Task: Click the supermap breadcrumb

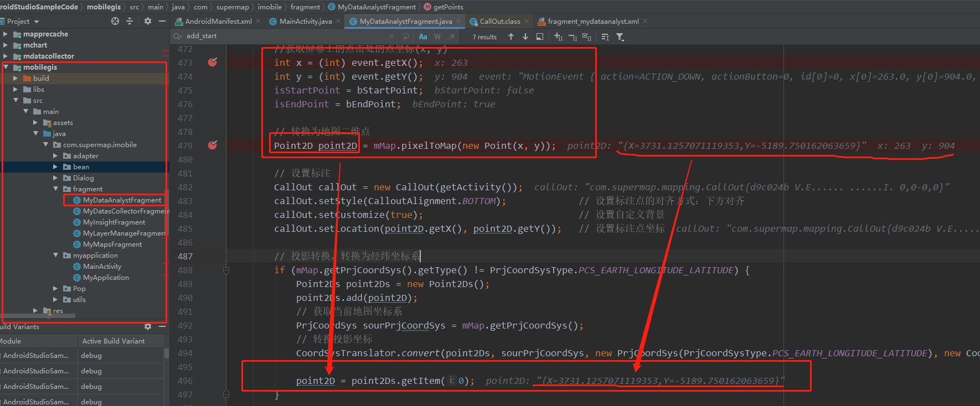Action: 233,7
